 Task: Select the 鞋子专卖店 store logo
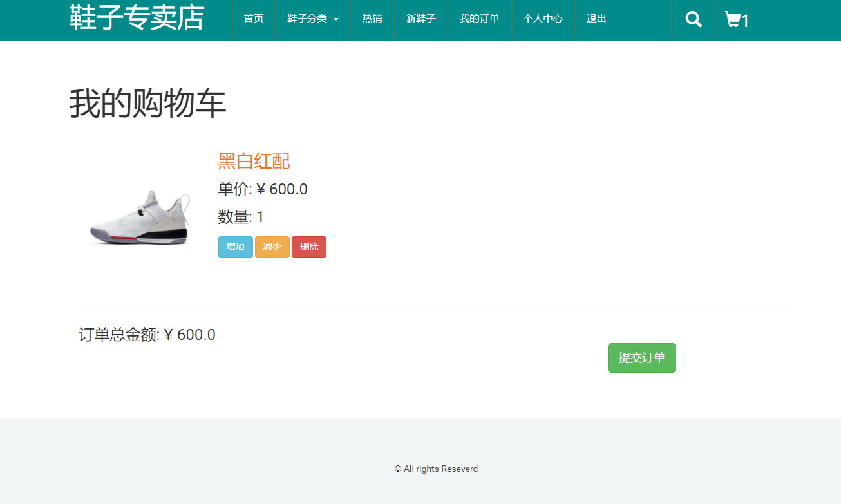click(135, 19)
